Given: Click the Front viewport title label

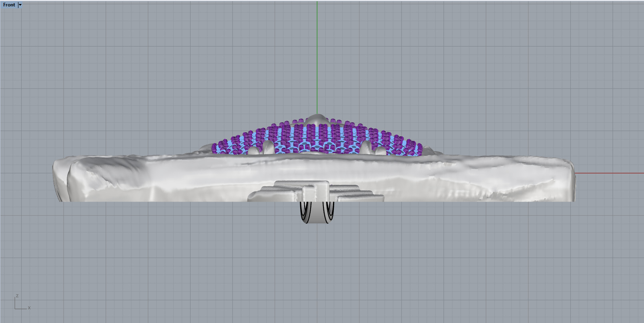Looking at the screenshot, I should [9, 5].
